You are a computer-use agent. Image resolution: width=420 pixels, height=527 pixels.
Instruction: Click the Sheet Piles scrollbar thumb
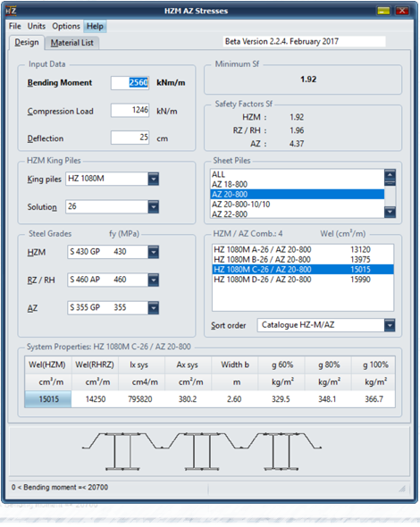pyautogui.click(x=391, y=182)
